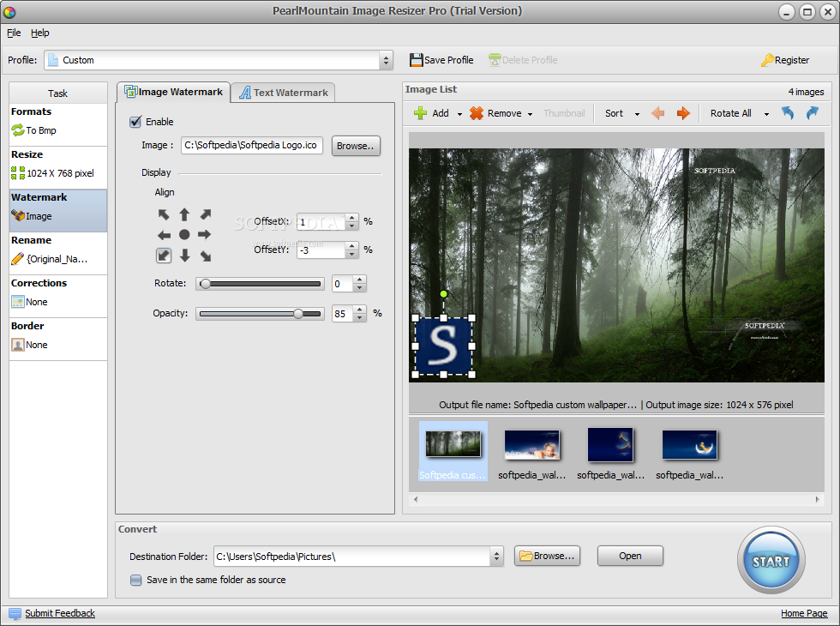Check Save in the same folder as source
The height and width of the screenshot is (626, 840).
136,580
